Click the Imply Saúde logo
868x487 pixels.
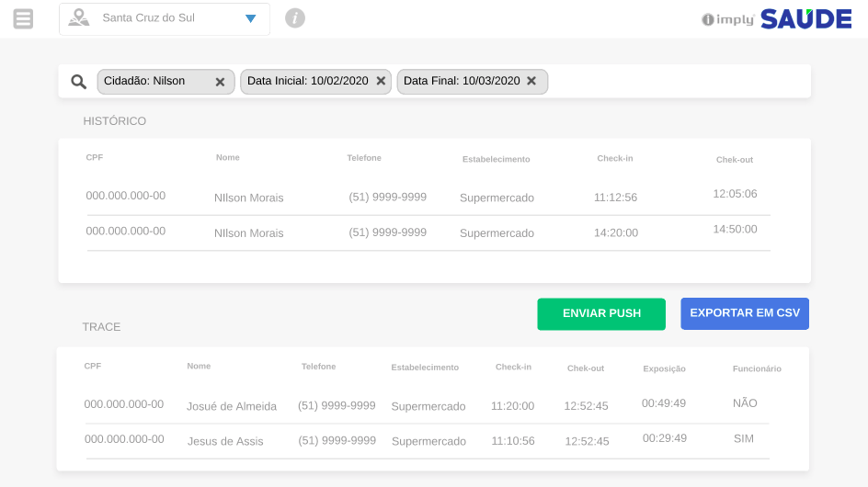click(x=776, y=18)
